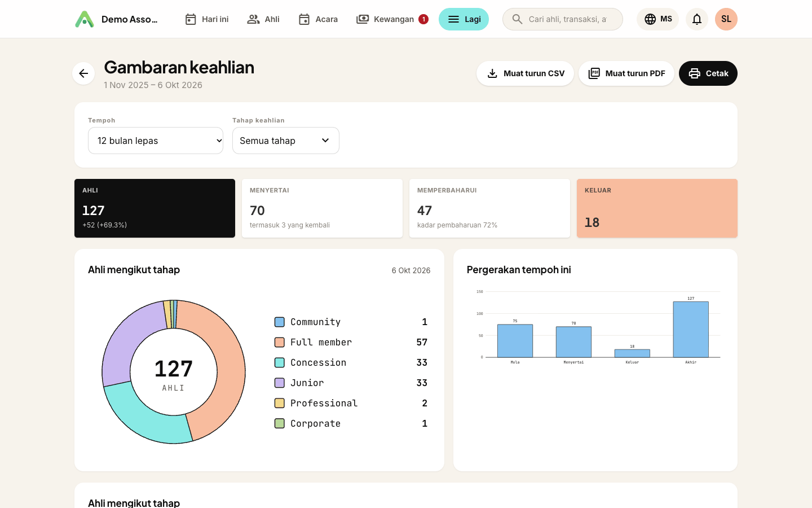Select the black Ahli 127 stat card
The image size is (812, 508).
coord(155,208)
